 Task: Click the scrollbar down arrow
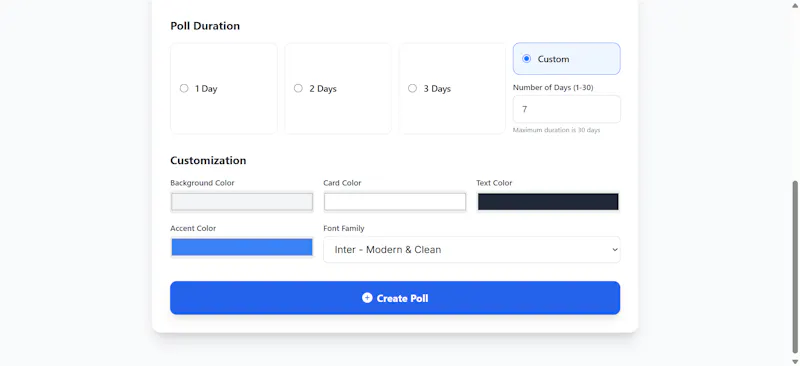[795, 361]
